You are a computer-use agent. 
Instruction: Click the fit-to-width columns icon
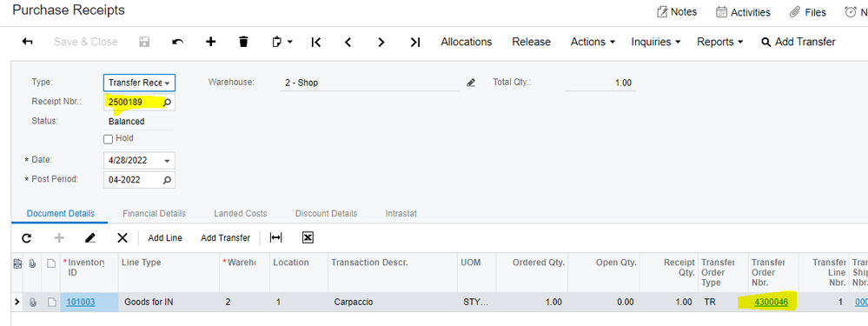(275, 237)
